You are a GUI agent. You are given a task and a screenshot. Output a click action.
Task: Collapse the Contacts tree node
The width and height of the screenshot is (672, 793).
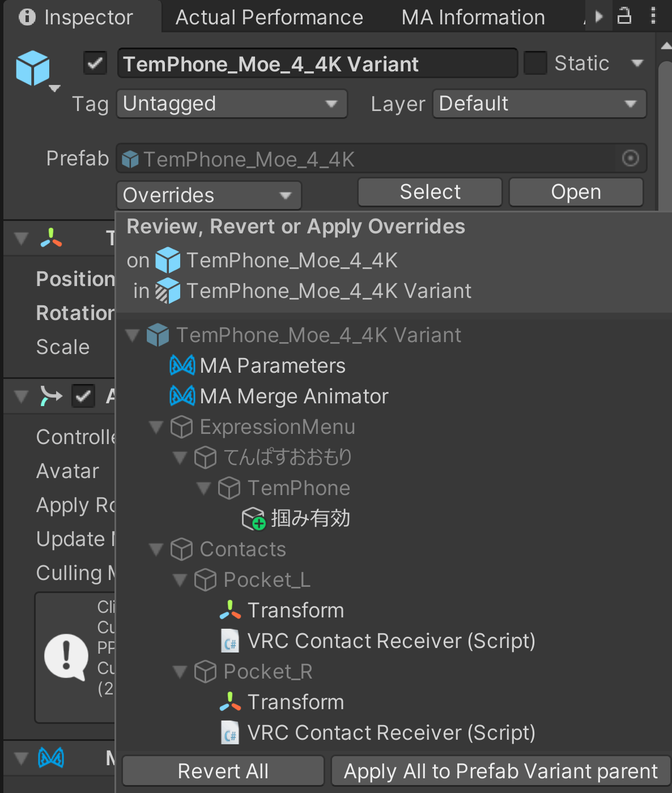(x=156, y=549)
